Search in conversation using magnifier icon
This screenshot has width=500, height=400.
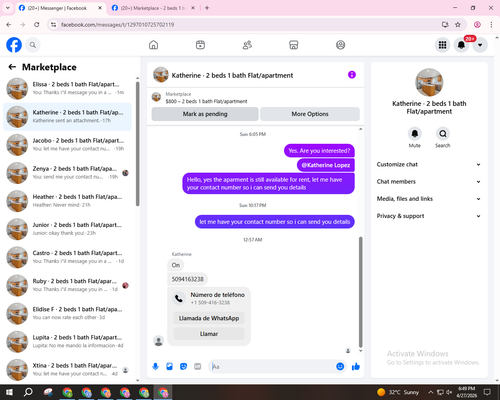pos(443,134)
